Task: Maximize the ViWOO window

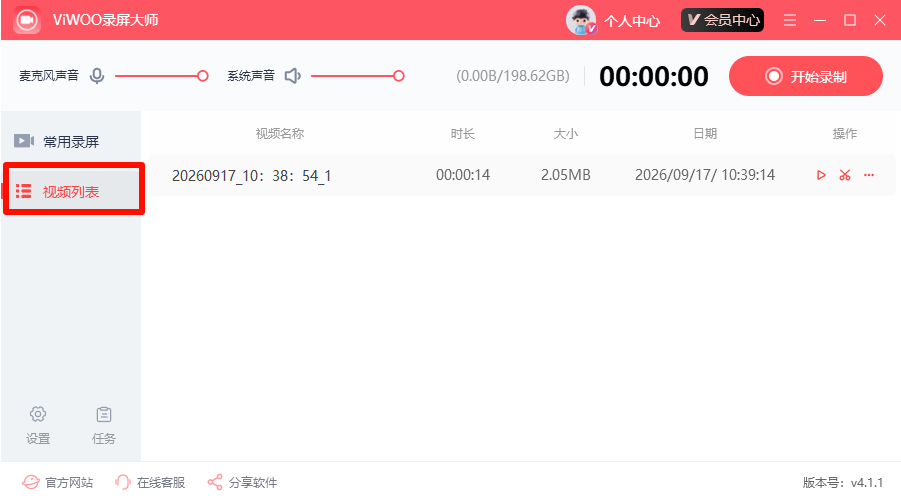Action: coord(850,20)
